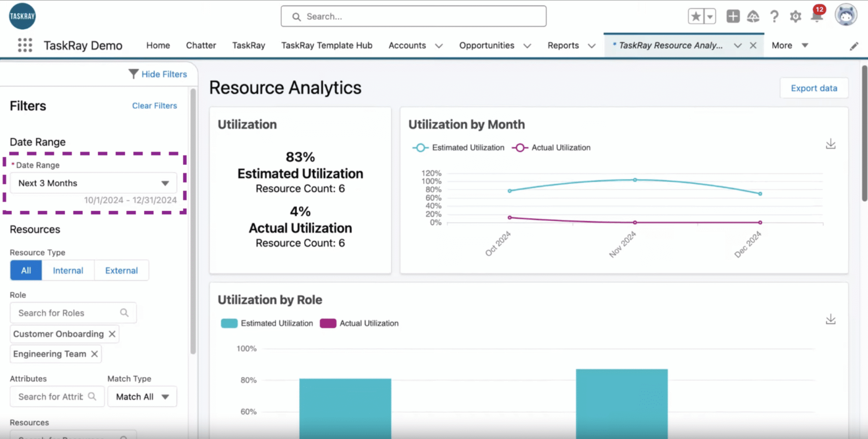Select the External resource type

pyautogui.click(x=121, y=270)
